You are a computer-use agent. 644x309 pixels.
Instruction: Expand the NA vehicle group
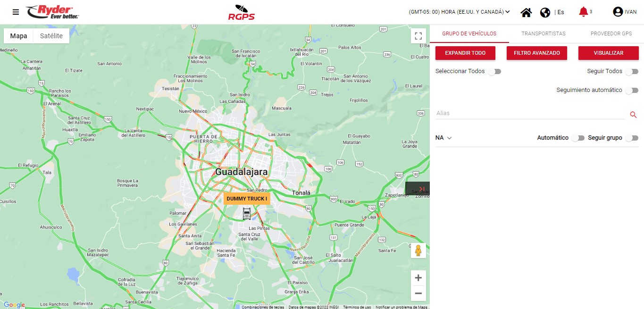(x=443, y=138)
